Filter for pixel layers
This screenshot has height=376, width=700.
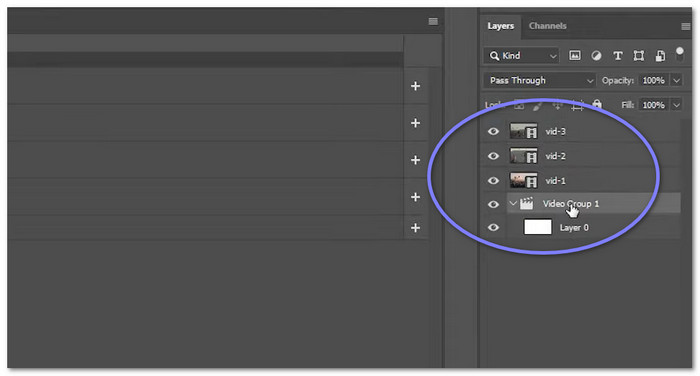(x=575, y=55)
